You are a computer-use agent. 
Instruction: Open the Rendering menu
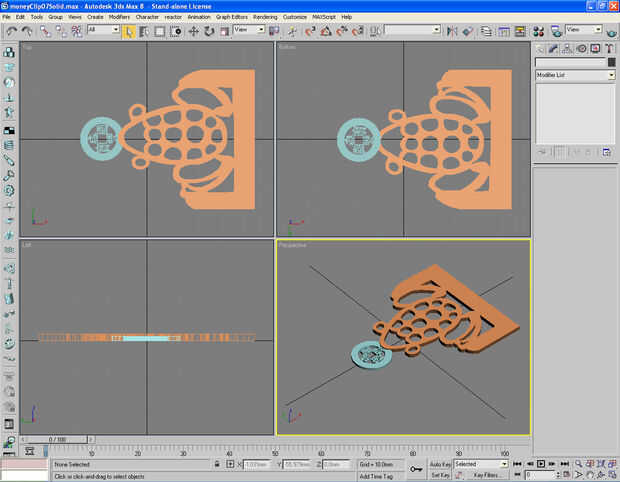(265, 17)
